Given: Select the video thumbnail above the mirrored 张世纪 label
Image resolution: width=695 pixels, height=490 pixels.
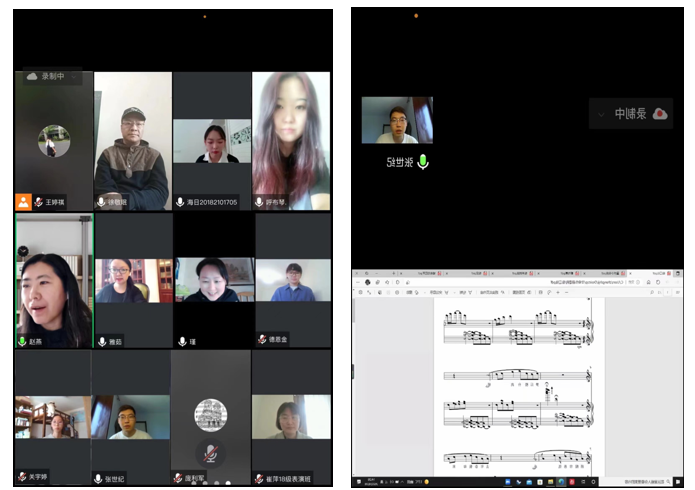Looking at the screenshot, I should 397,120.
